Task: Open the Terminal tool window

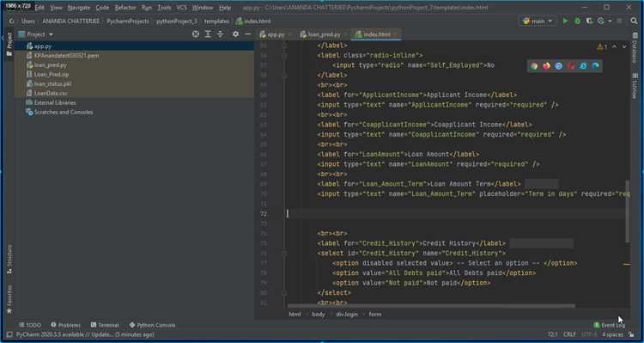Action: coord(105,325)
